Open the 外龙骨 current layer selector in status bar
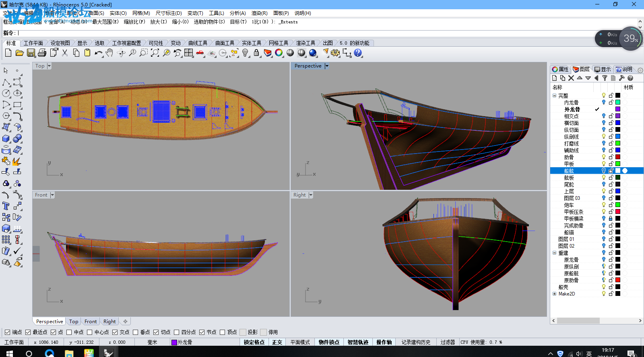Viewport: 644px width, 357px height. click(205, 342)
